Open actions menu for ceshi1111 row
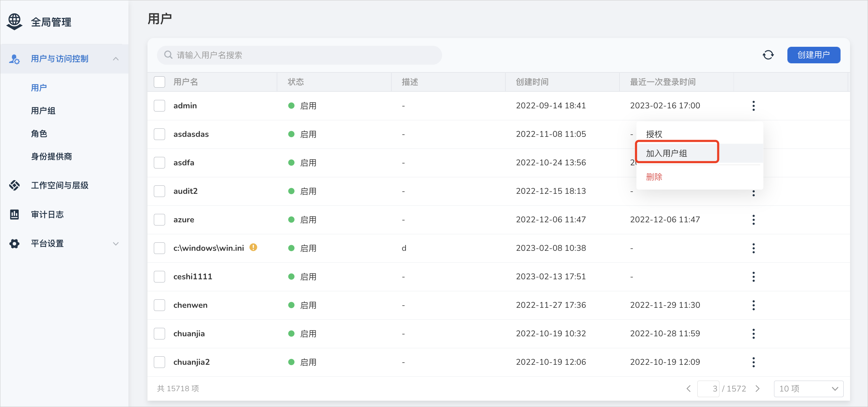 pyautogui.click(x=754, y=277)
